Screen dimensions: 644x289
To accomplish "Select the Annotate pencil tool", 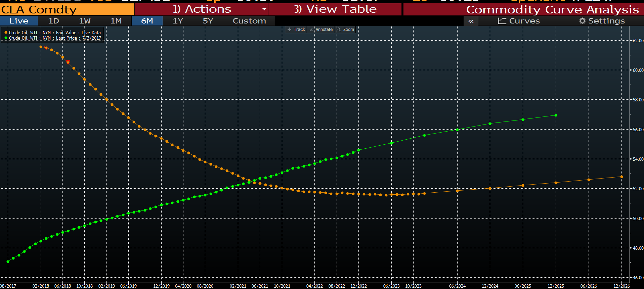I will (321, 30).
